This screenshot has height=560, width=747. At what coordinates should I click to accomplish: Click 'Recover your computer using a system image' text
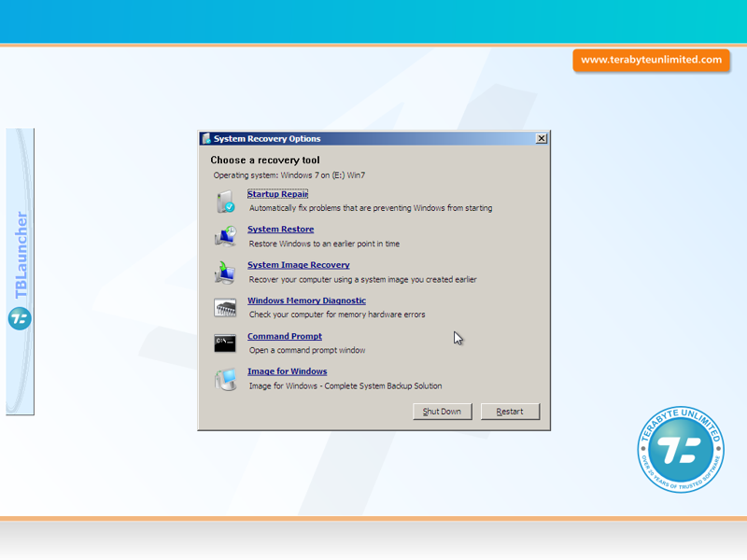362,279
